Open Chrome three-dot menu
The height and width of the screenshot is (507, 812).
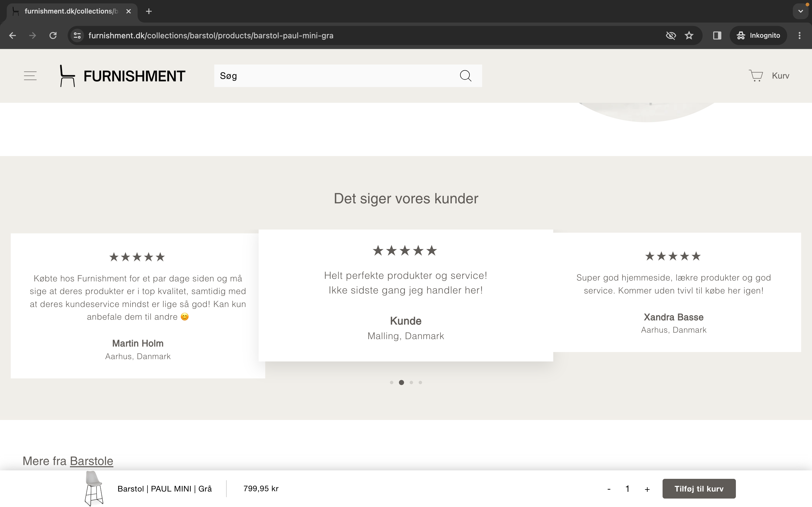pos(800,35)
